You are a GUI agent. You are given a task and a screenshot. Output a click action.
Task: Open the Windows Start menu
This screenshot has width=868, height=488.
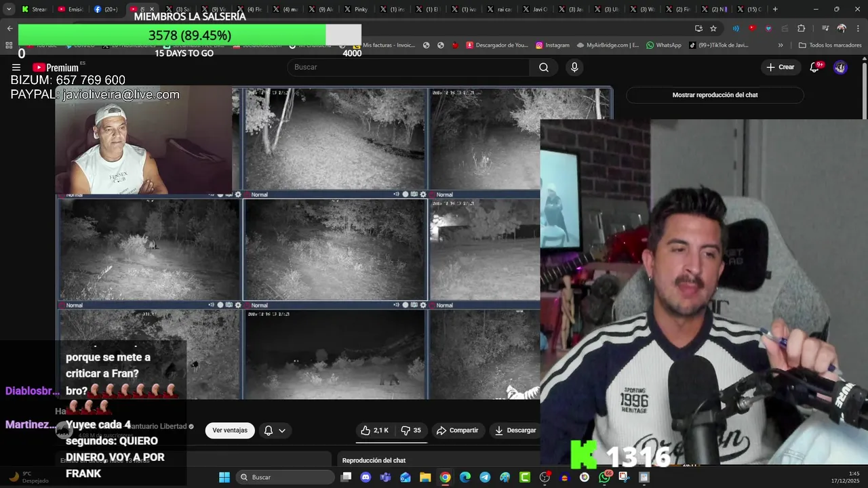224,477
